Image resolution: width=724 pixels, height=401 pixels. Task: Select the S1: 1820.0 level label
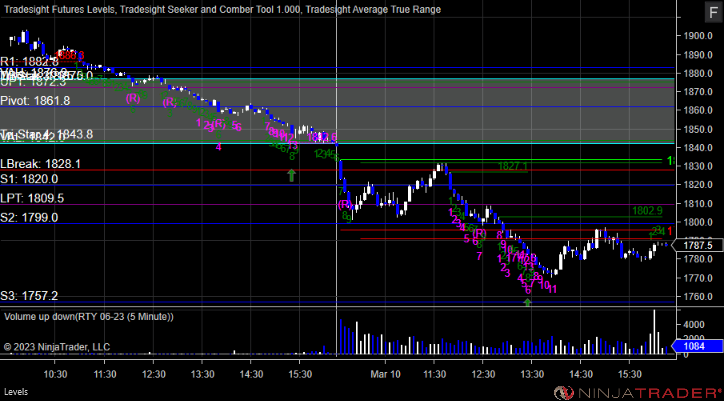[x=29, y=179]
